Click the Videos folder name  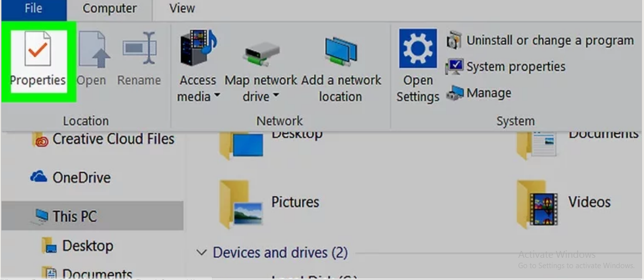589,202
